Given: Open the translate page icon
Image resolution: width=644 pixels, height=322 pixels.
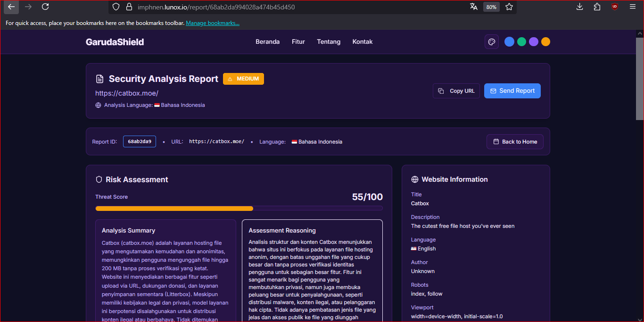Looking at the screenshot, I should [474, 7].
